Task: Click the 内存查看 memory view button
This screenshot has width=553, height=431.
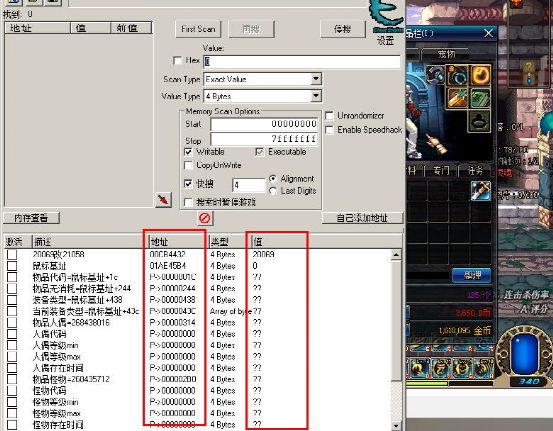Action: pyautogui.click(x=31, y=218)
